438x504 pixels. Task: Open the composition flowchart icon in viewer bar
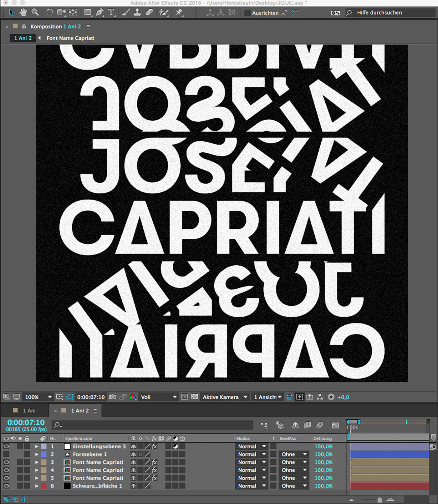click(320, 397)
